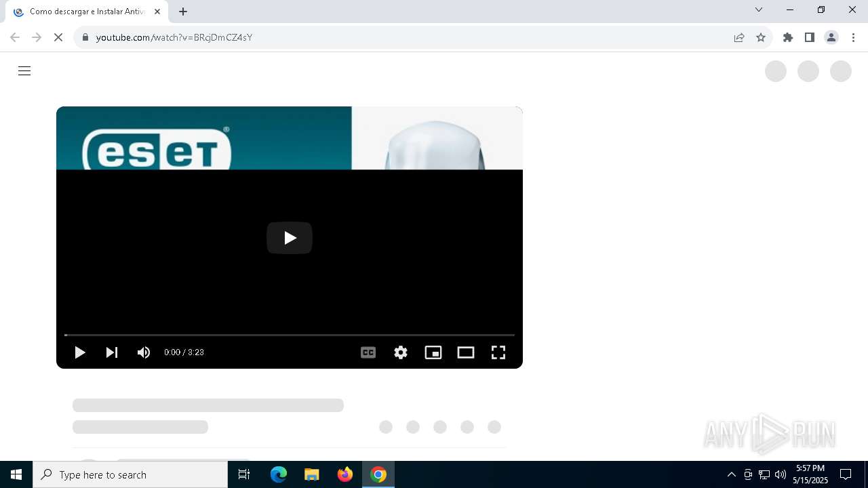Image resolution: width=868 pixels, height=488 pixels.
Task: Close the Como descargar e Instalar tab
Action: [157, 12]
